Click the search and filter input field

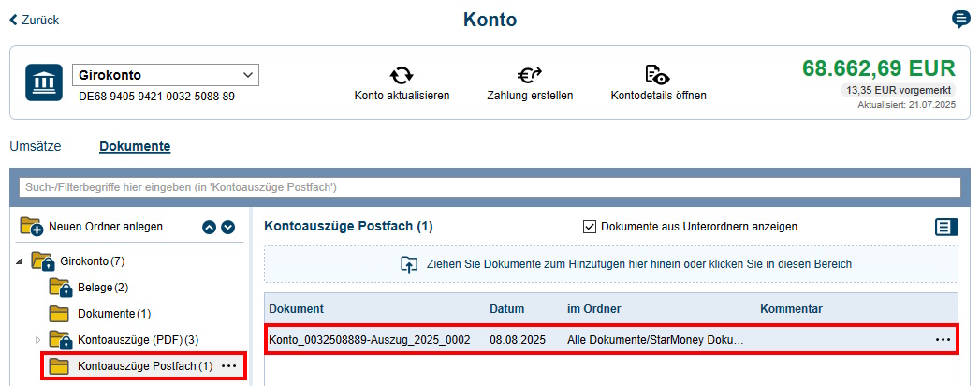tap(490, 188)
